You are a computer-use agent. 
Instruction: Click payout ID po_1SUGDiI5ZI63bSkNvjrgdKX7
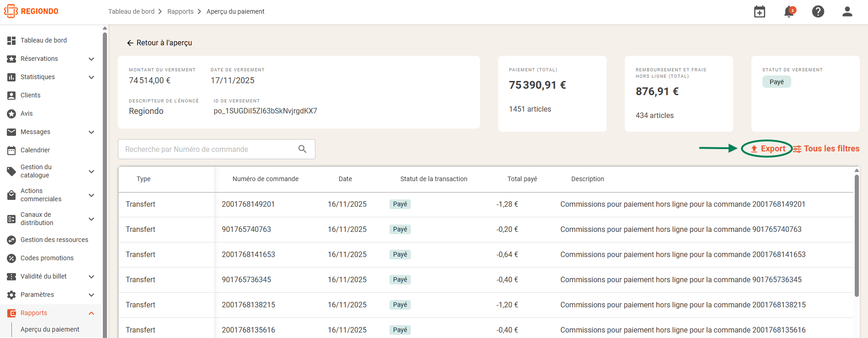pos(265,111)
